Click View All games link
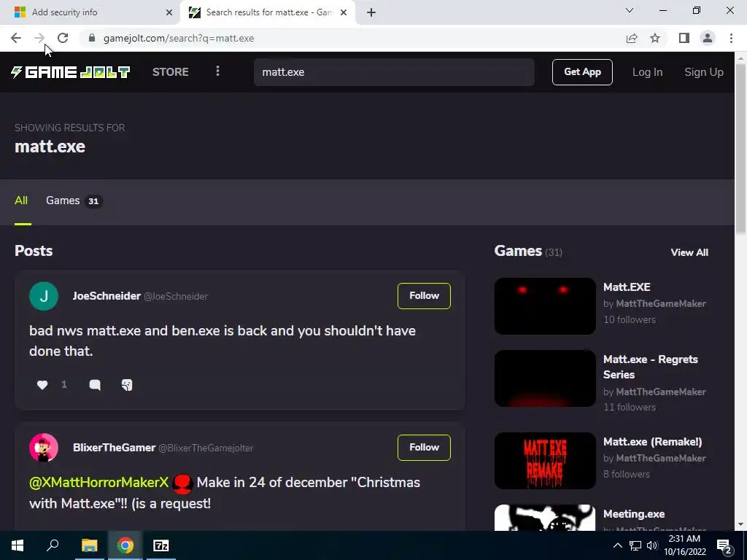This screenshot has height=560, width=747. [x=689, y=252]
